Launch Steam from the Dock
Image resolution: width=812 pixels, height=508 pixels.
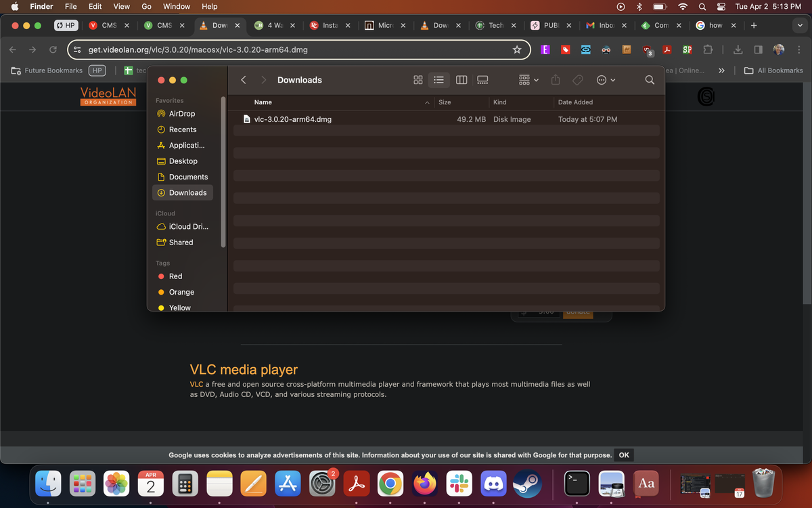point(527,484)
